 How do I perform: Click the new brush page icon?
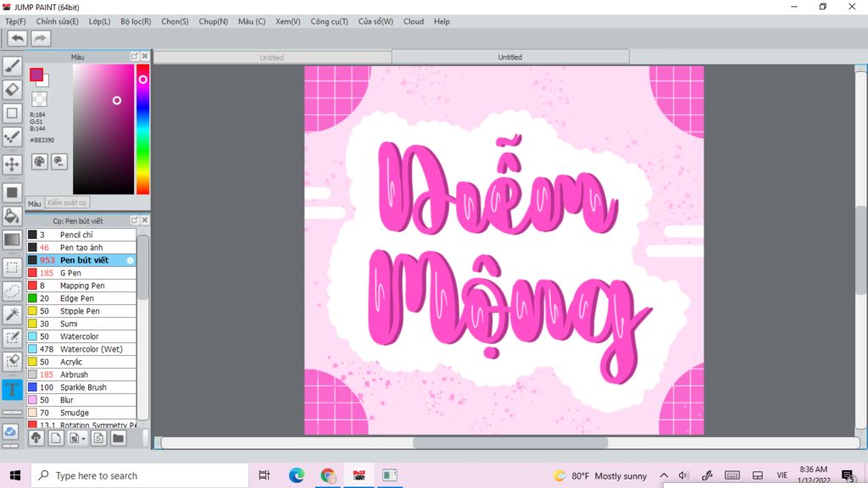pyautogui.click(x=56, y=438)
